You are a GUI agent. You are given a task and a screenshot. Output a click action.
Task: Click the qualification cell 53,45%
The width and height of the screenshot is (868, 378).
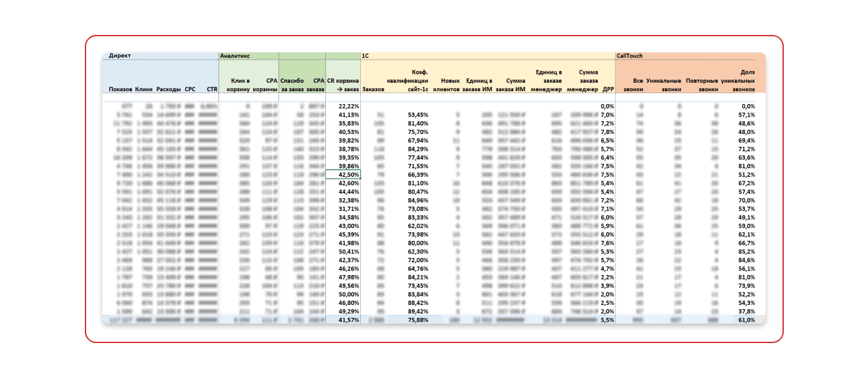pyautogui.click(x=418, y=115)
